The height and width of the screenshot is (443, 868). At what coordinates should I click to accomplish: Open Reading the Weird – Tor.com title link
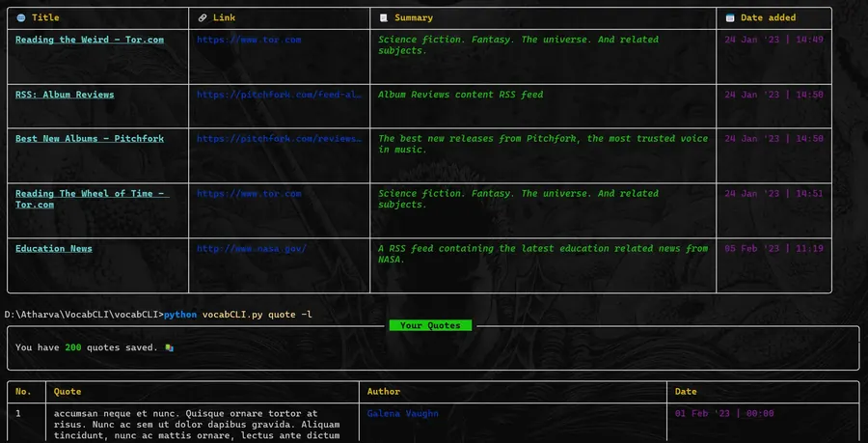click(90, 40)
